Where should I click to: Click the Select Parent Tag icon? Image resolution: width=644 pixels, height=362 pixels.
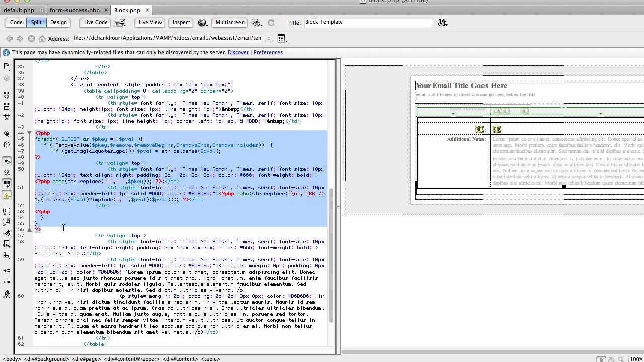tap(7, 134)
